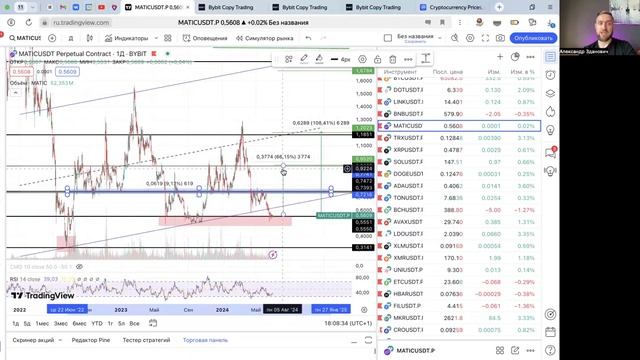Viewport: 640px width, 360px height.
Task: Open drawing settings gear in floating toolbar
Action: [362, 59]
